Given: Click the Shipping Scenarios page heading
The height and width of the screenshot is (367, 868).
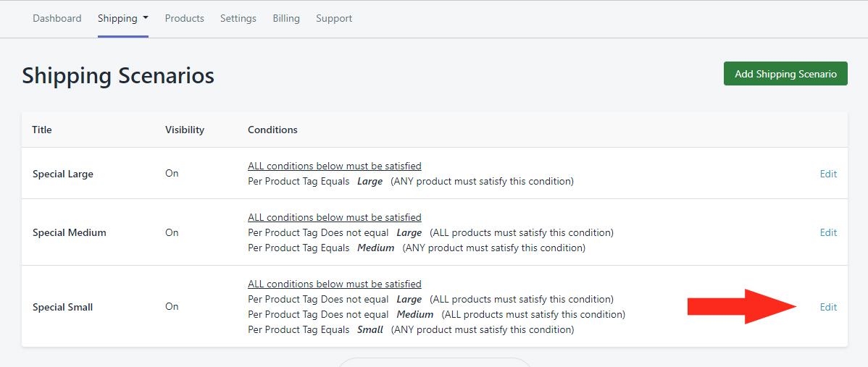Looking at the screenshot, I should click(x=118, y=75).
